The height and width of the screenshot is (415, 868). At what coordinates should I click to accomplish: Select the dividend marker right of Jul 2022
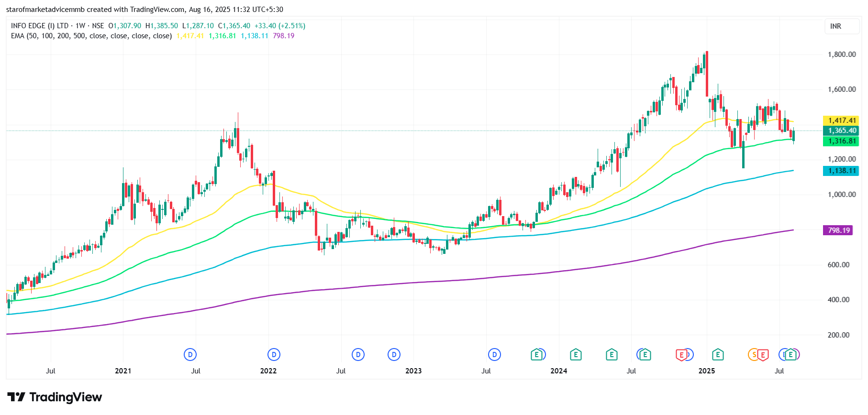tap(358, 355)
